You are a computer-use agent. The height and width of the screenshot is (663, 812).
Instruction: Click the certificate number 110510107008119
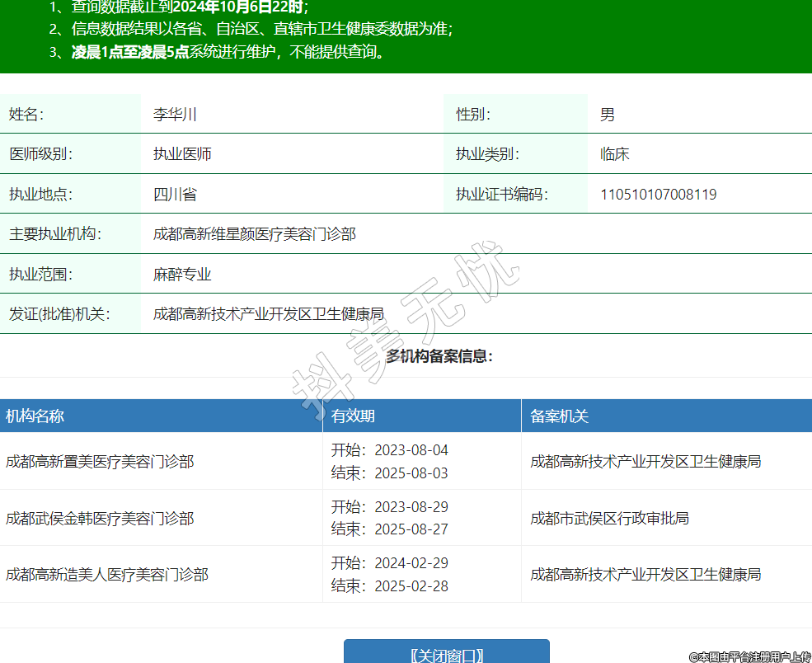(x=658, y=195)
